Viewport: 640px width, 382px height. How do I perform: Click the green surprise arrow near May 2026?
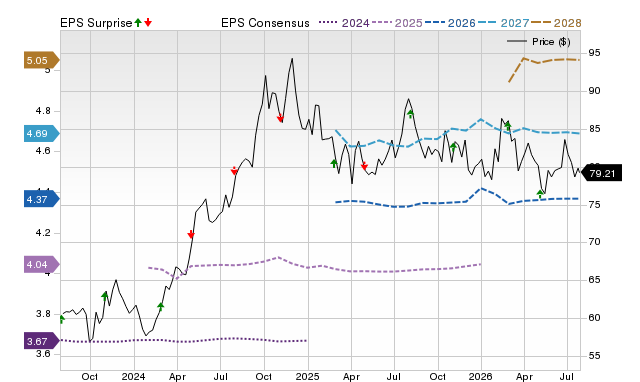pos(540,193)
